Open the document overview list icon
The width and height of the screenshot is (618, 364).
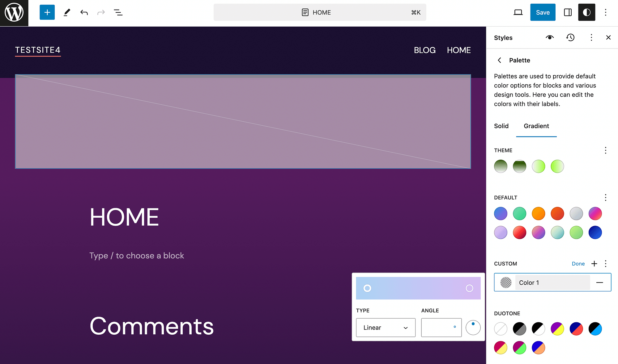[x=118, y=13]
